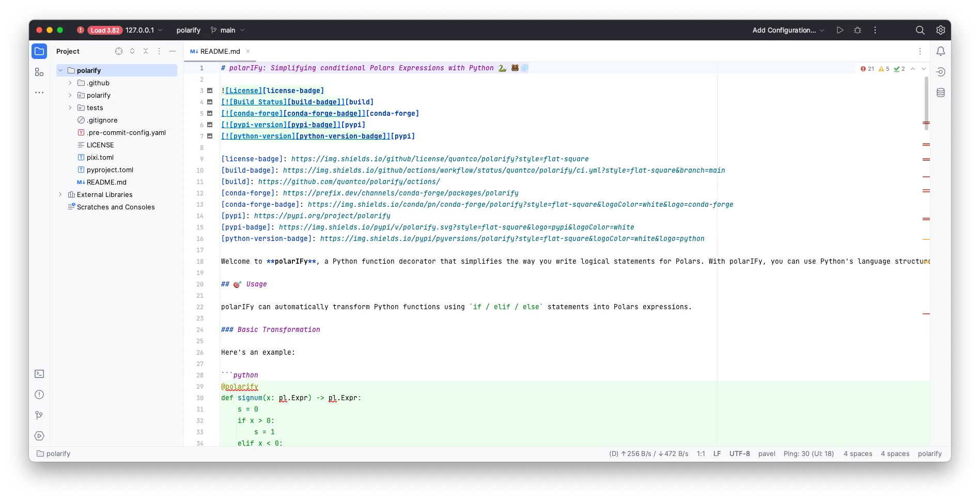Open the Git tool window

click(x=39, y=415)
